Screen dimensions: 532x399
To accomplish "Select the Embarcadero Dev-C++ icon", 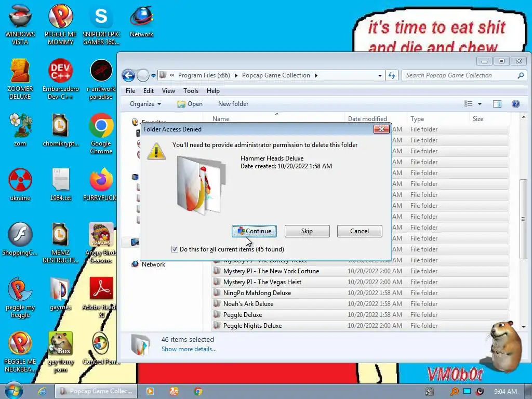I will point(60,79).
